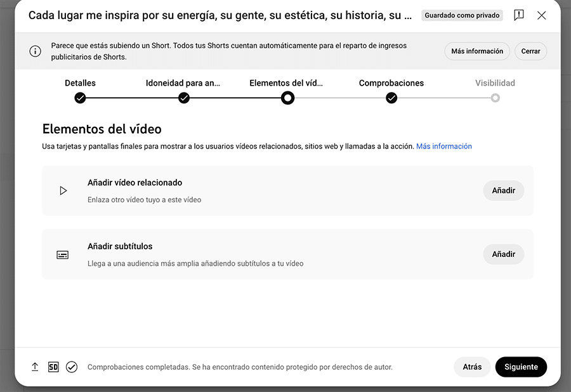Open Más información from the Shorts banner
This screenshot has height=392, width=571.
(x=477, y=51)
